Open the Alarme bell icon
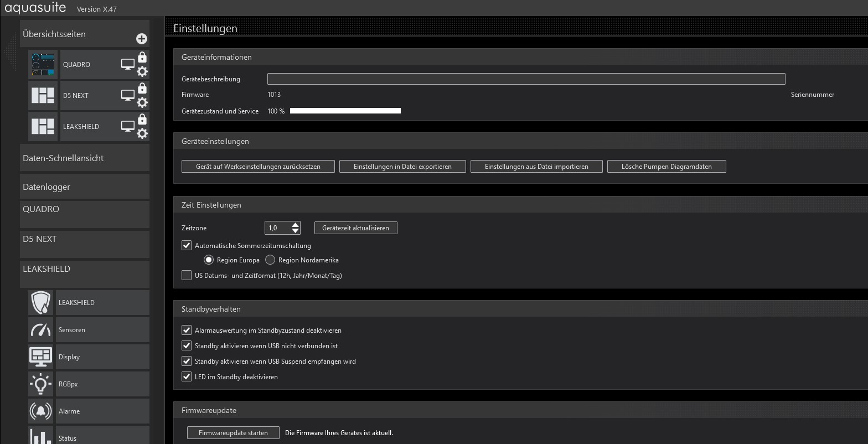868x444 pixels. pyautogui.click(x=41, y=411)
